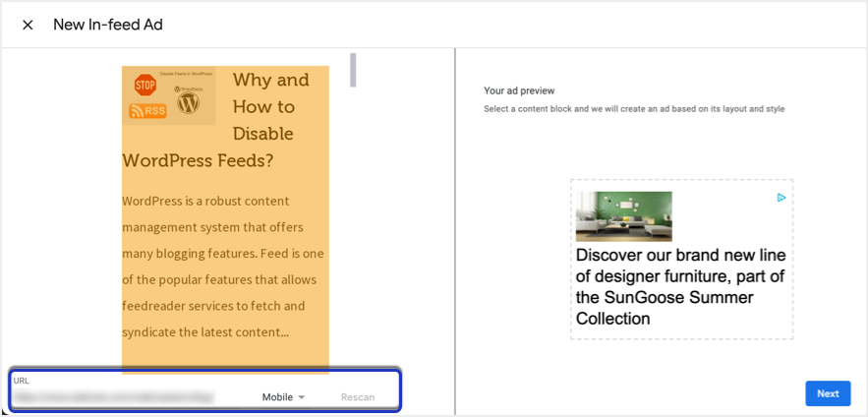868x417 pixels.
Task: Click the sofa image in ad preview
Action: pos(624,216)
